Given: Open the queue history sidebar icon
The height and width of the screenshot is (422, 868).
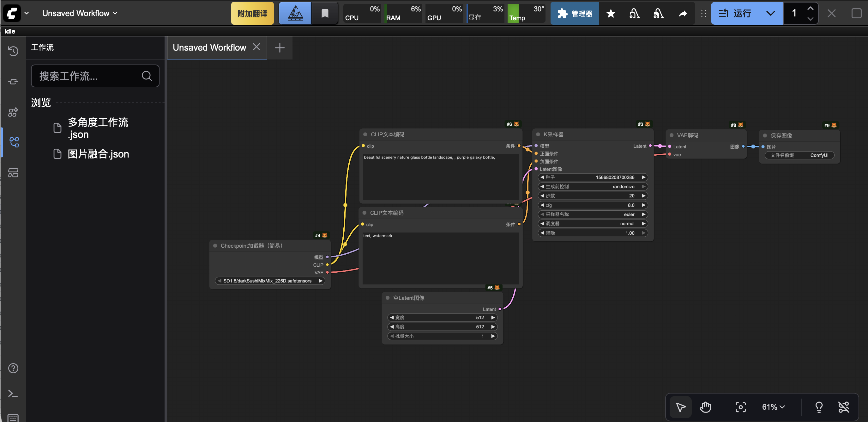Looking at the screenshot, I should [x=13, y=51].
